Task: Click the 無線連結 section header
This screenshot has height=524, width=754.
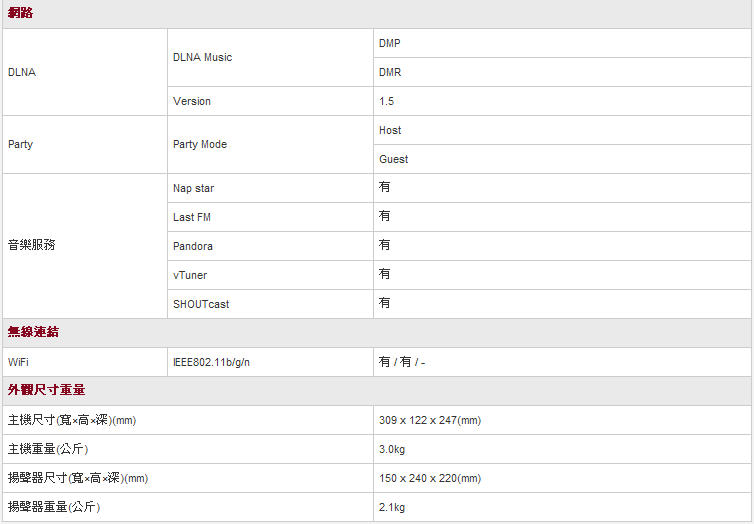Action: click(x=34, y=332)
